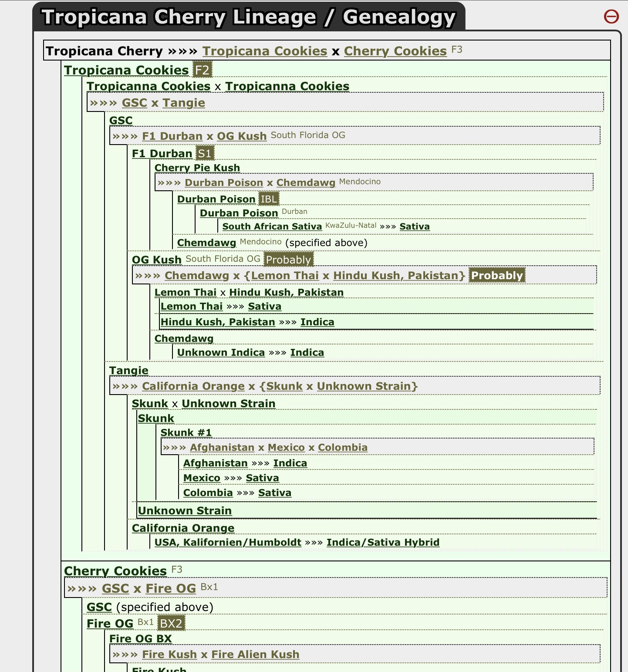The width and height of the screenshot is (628, 672).
Task: Click Fire Kush in the cross row
Action: pos(169,655)
